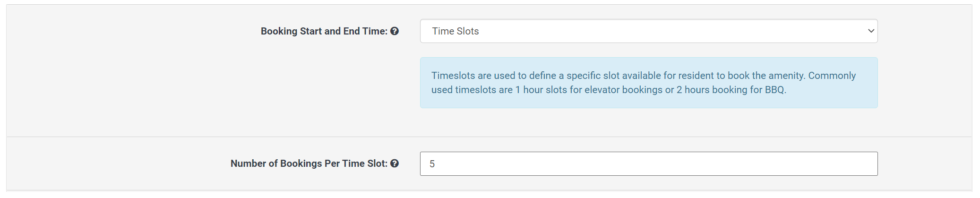Screen dimensions: 980x198
Task: Click the selected 'Time Slots' text in the combo box
Action: pyautogui.click(x=456, y=31)
